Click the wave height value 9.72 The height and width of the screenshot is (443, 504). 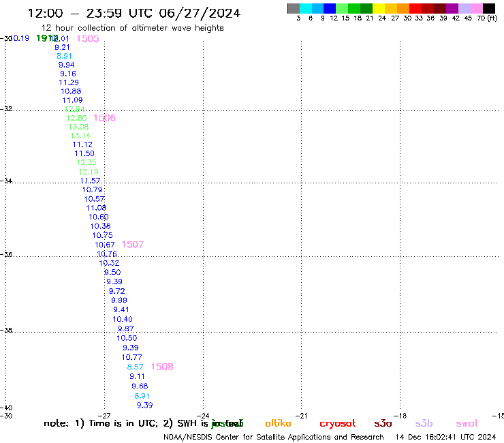coord(116,291)
